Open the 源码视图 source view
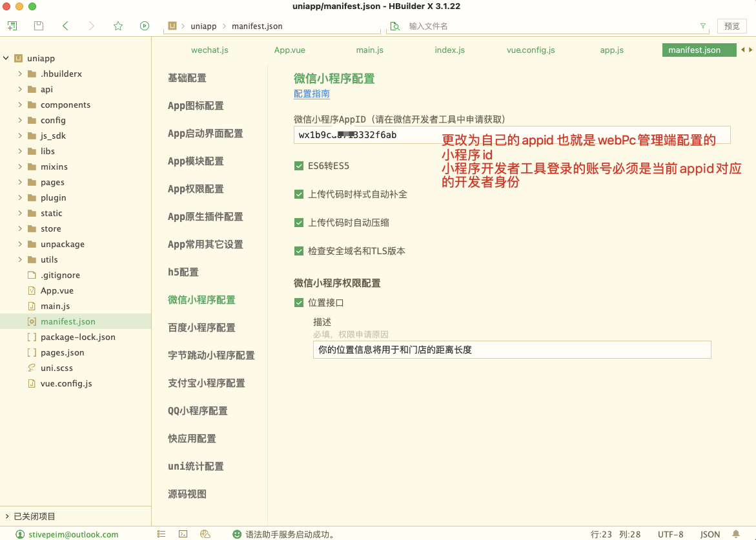This screenshot has height=540, width=756. click(187, 494)
